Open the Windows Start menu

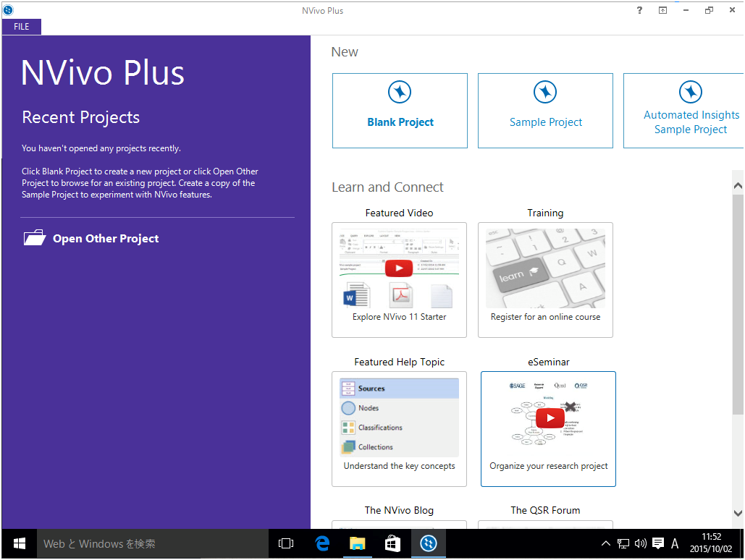[20, 543]
